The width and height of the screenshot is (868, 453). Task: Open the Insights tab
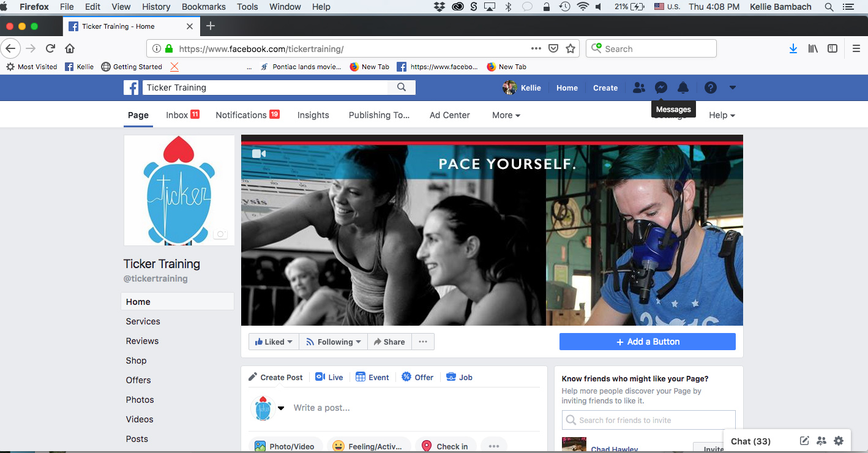coord(313,115)
